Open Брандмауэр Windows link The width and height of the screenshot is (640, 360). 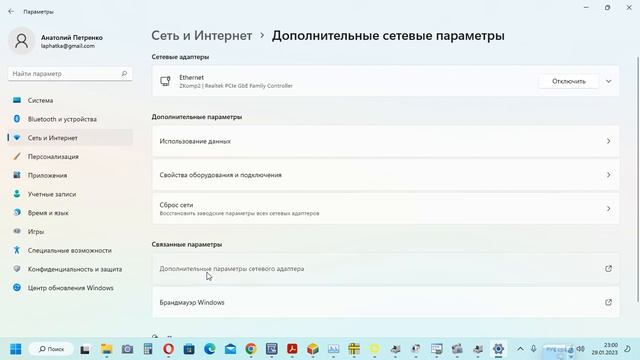point(385,302)
